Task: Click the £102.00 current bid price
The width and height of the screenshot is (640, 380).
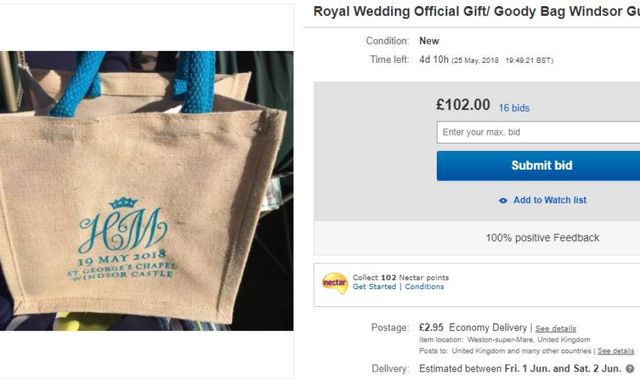Action: pyautogui.click(x=463, y=104)
